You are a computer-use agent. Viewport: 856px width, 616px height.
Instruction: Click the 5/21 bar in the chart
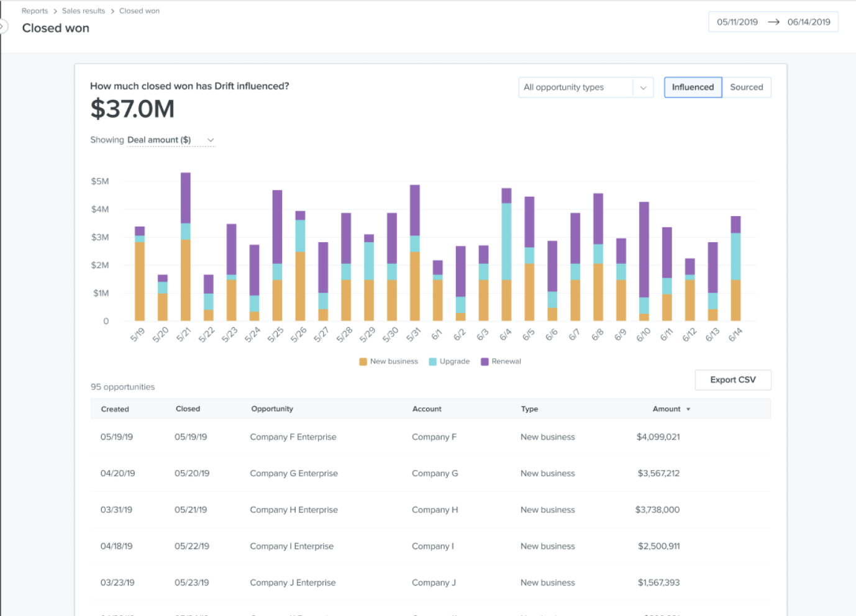coord(186,247)
